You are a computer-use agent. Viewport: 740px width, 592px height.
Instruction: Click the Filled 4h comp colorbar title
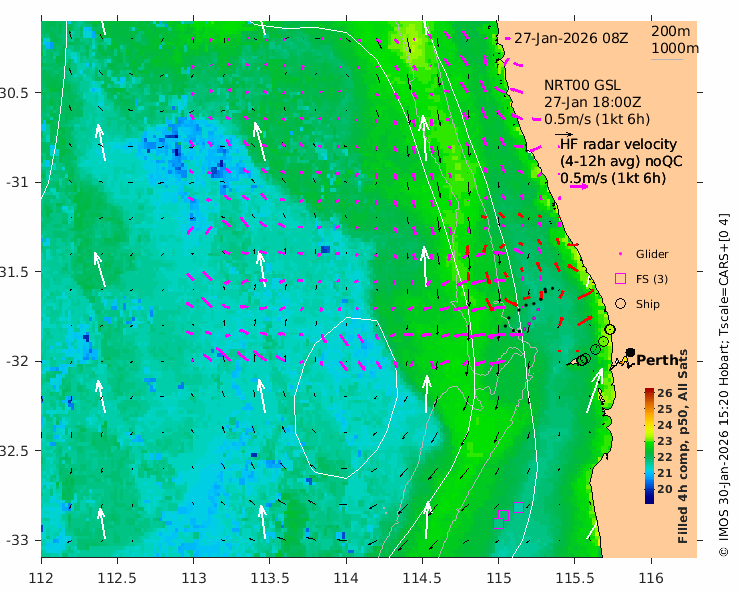pos(682,446)
